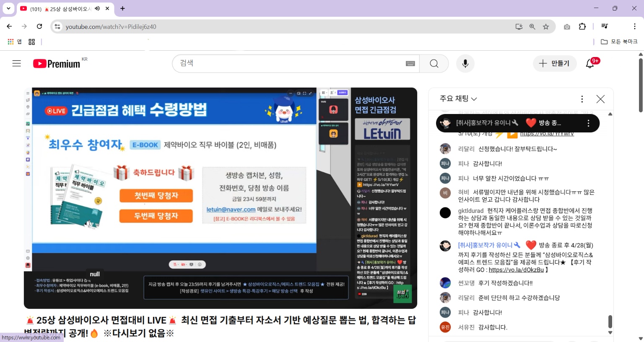The image size is (644, 342).
Task: Close the live chat panel
Action: (600, 99)
